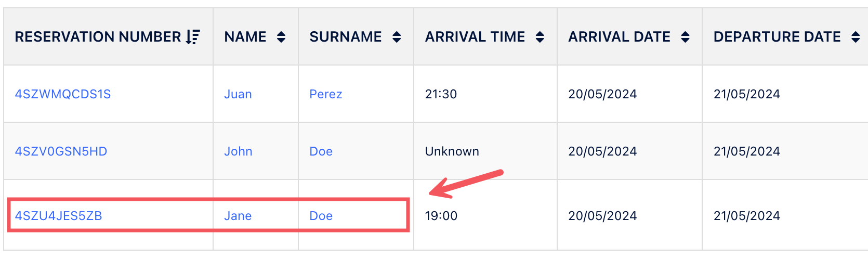868x258 pixels.
Task: Select the 21:30 arrival time cell
Action: (x=441, y=94)
